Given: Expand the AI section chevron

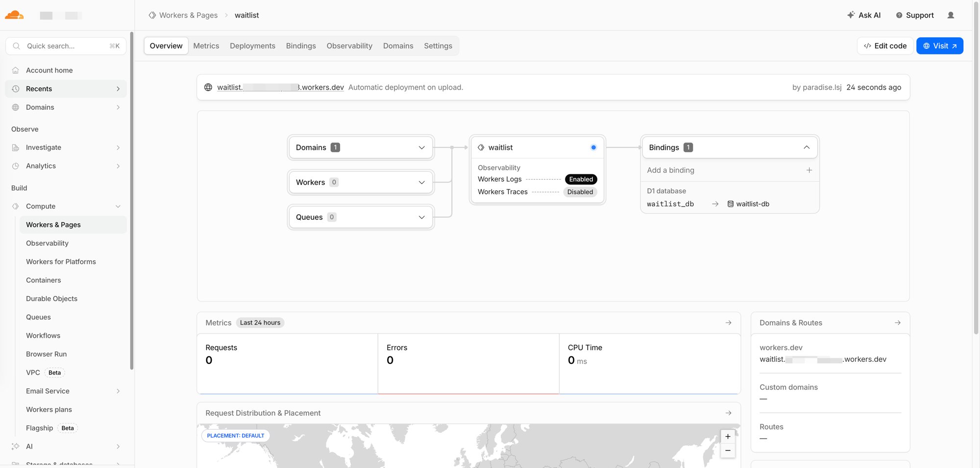Looking at the screenshot, I should click(118, 446).
